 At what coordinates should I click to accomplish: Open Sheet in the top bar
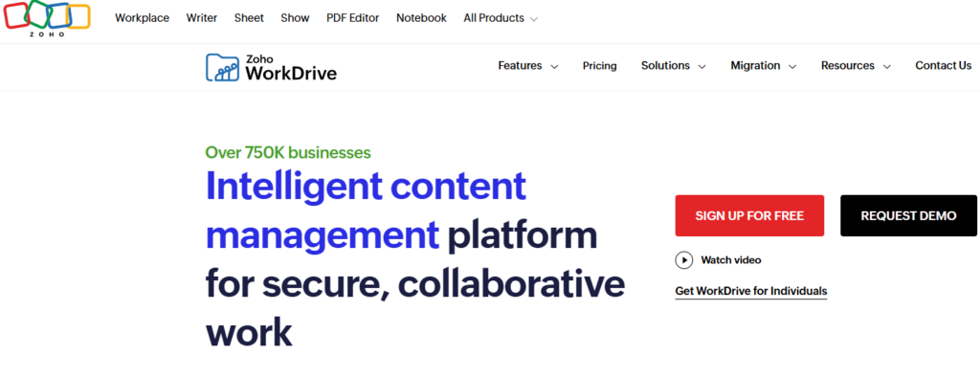coord(249,18)
